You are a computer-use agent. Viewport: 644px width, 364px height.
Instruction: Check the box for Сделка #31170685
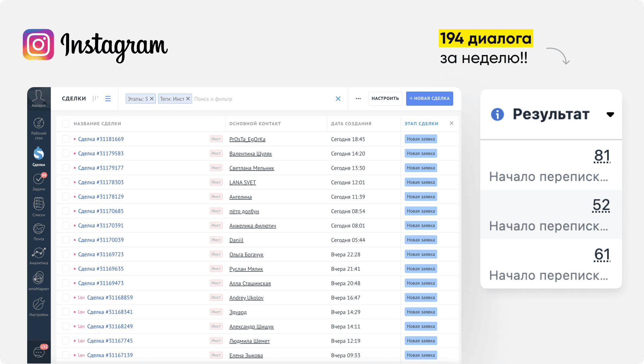coord(65,211)
